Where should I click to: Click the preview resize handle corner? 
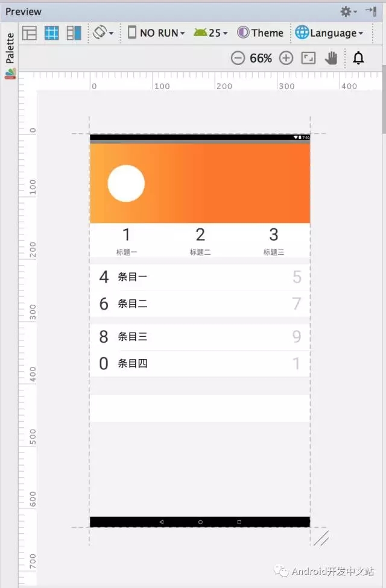321,538
